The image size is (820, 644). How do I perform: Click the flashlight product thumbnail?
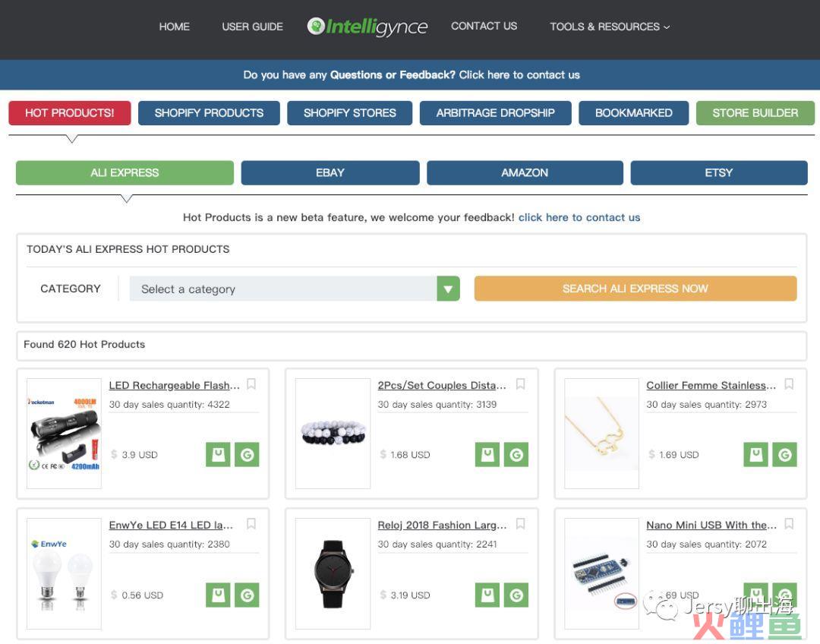click(x=64, y=434)
